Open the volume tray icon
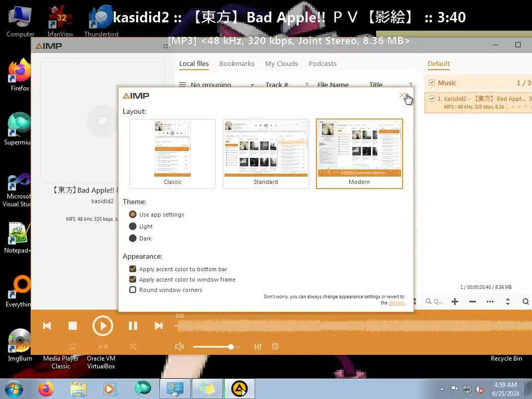The width and height of the screenshot is (532, 399). tap(480, 389)
